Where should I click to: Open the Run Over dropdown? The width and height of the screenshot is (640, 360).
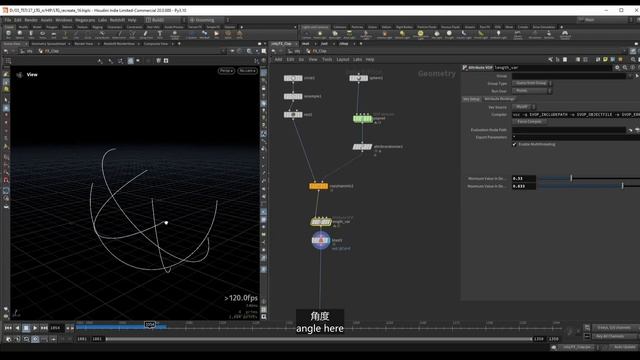point(532,91)
